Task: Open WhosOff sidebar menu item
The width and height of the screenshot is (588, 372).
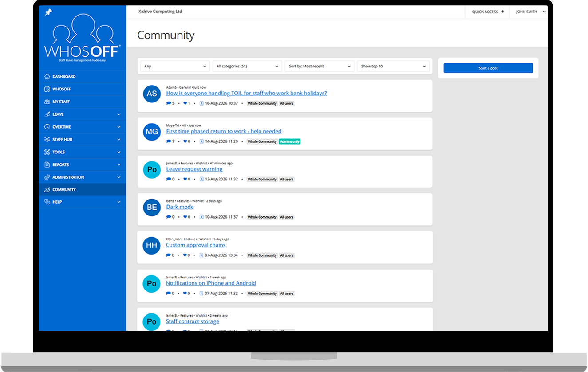Action: tap(82, 89)
